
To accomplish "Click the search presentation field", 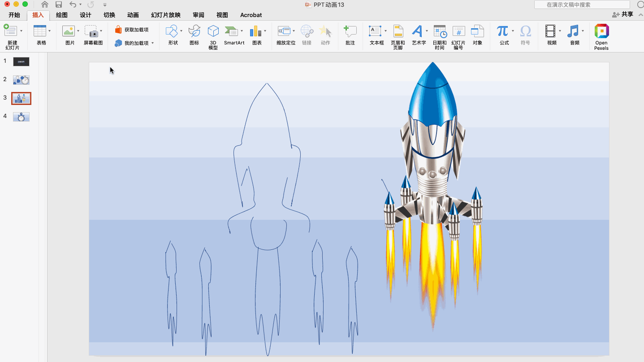I will point(582,4).
